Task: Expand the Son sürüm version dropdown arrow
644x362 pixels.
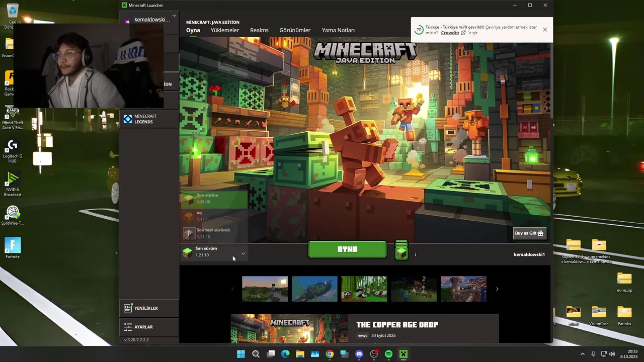Action: click(x=243, y=253)
